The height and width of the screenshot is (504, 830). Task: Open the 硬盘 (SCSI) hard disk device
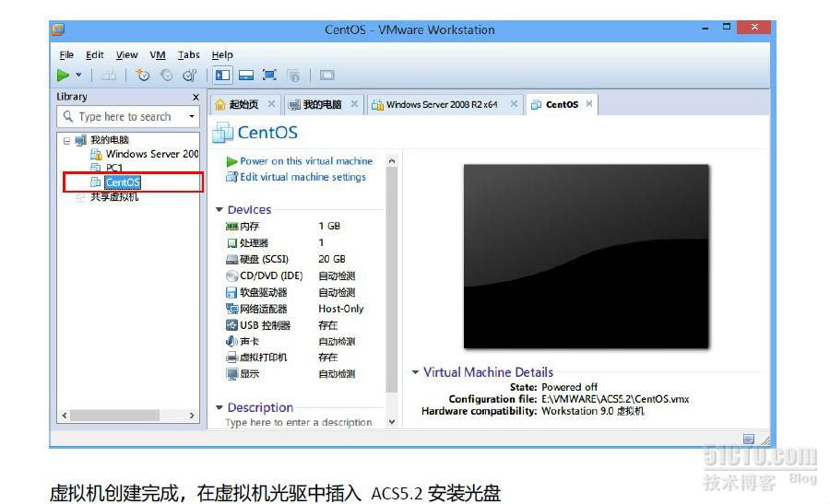tap(264, 259)
